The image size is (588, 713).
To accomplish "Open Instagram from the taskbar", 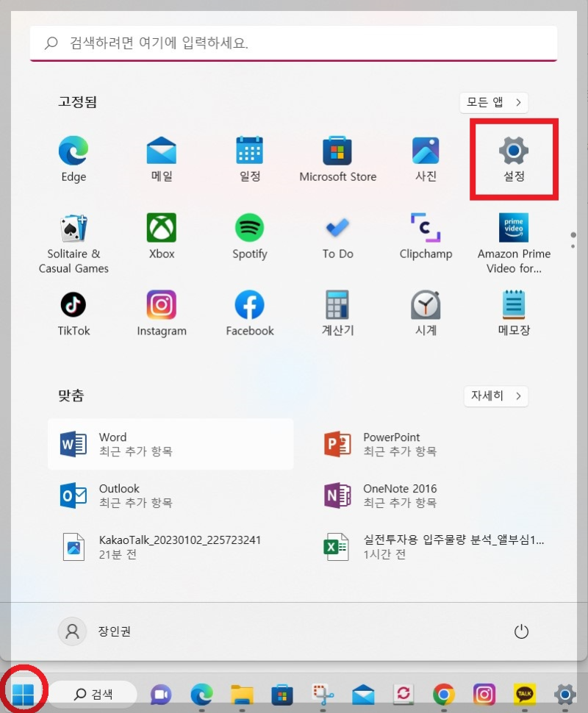I will pos(484,695).
